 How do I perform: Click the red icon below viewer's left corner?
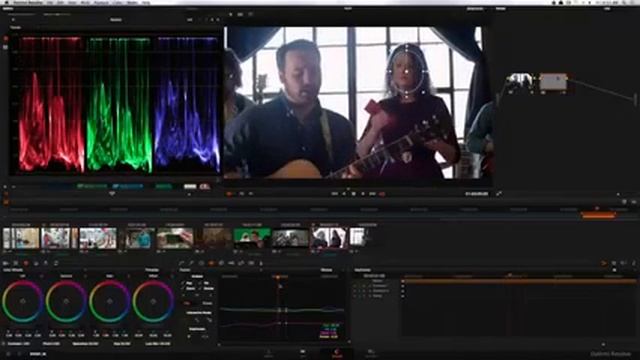(229, 194)
